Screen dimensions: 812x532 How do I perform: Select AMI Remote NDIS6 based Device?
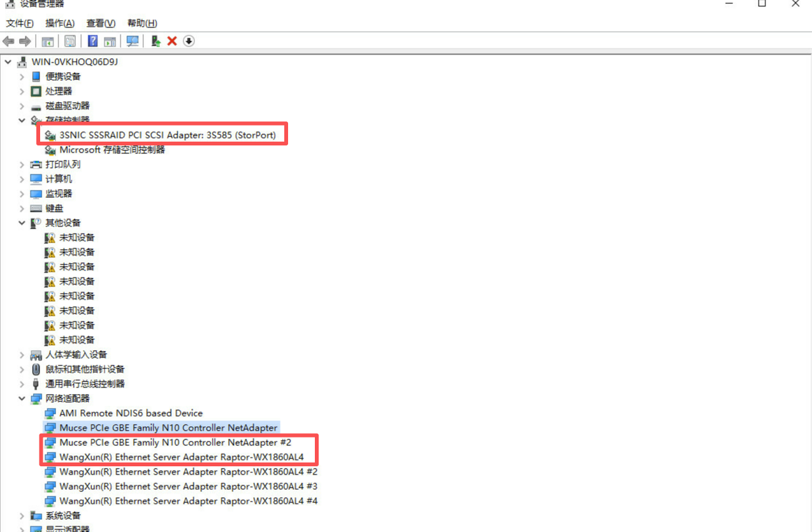coord(131,413)
